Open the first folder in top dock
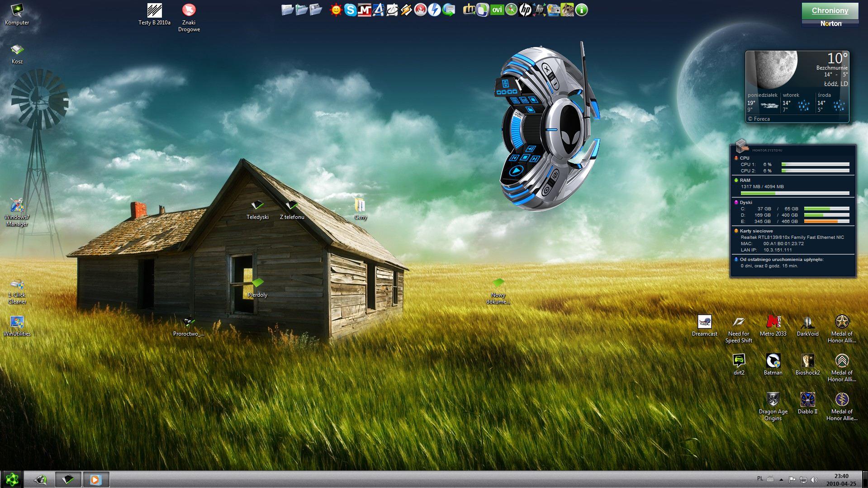This screenshot has width=868, height=488. pyautogui.click(x=287, y=10)
